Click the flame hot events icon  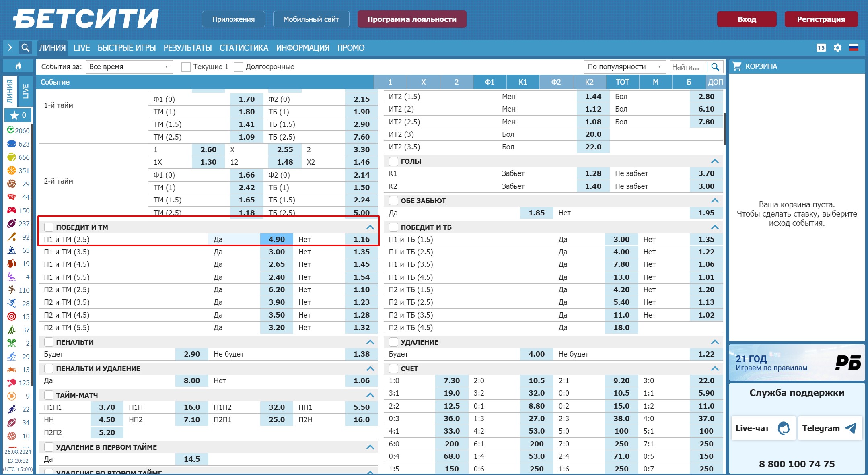coord(18,66)
